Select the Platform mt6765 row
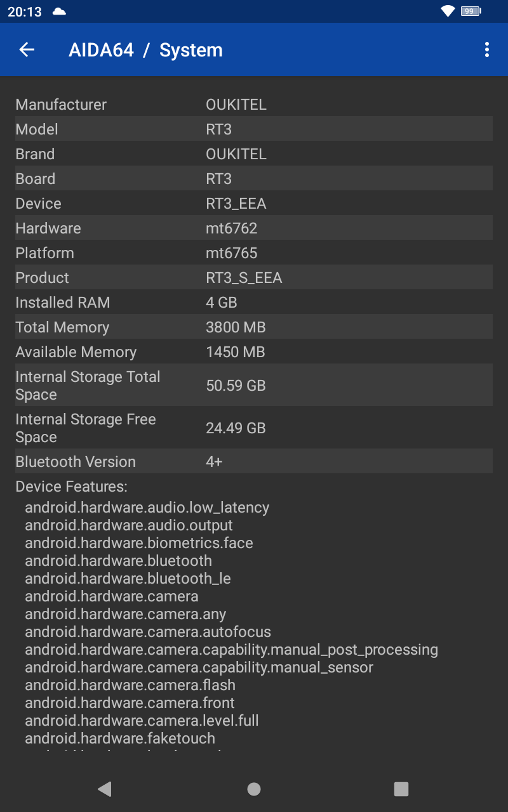 point(254,252)
